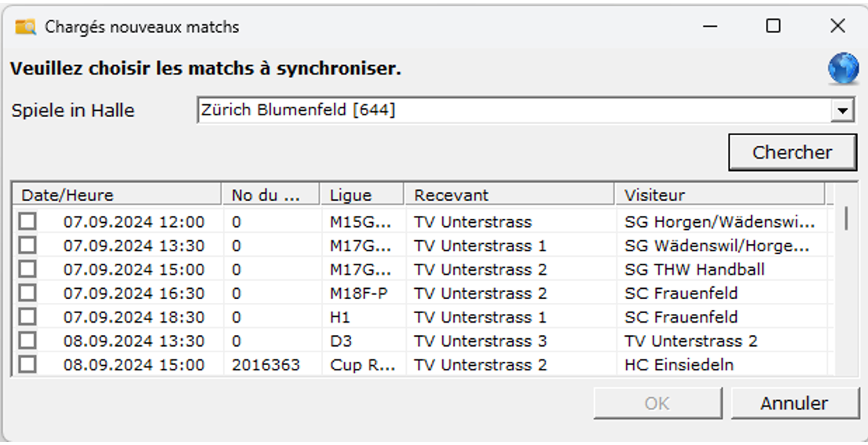Check the 07.09.2024 12:00 match checkbox
868x445 pixels.
coord(27,222)
